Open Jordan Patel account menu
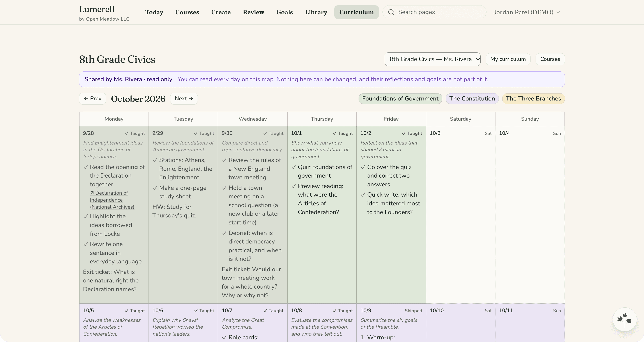The image size is (644, 342). point(527,12)
